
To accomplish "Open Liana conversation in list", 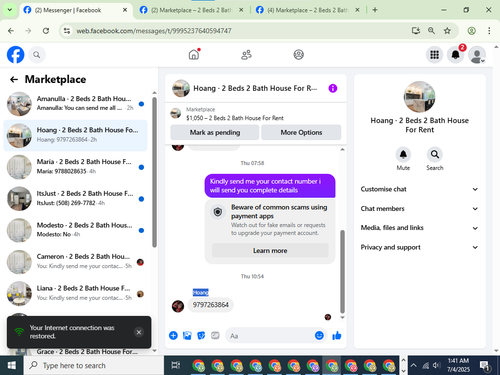I will pyautogui.click(x=75, y=293).
